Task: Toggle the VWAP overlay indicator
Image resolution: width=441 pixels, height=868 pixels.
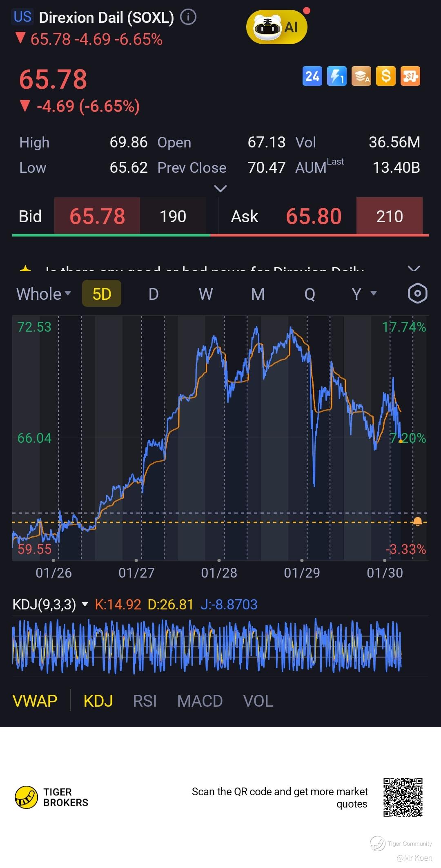Action: pyautogui.click(x=35, y=701)
